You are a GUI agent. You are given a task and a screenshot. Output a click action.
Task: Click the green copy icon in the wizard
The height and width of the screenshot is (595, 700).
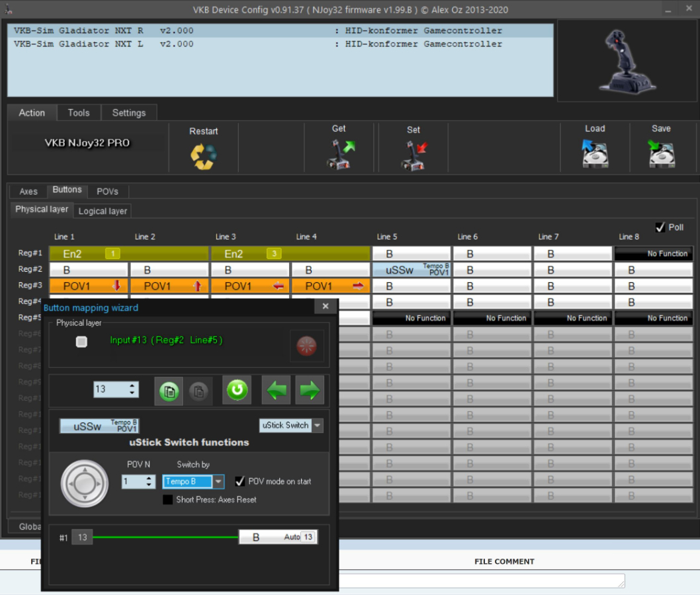click(169, 391)
